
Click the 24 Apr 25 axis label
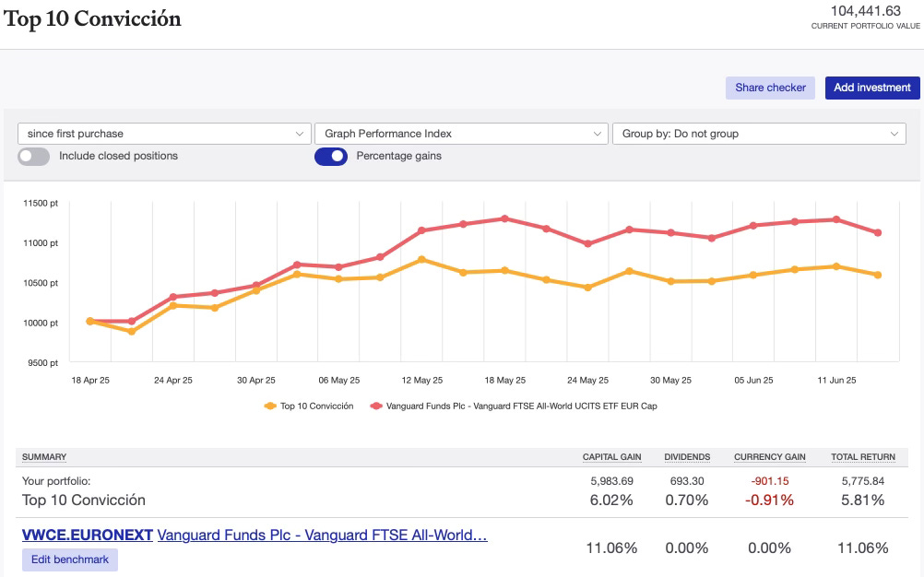click(173, 381)
